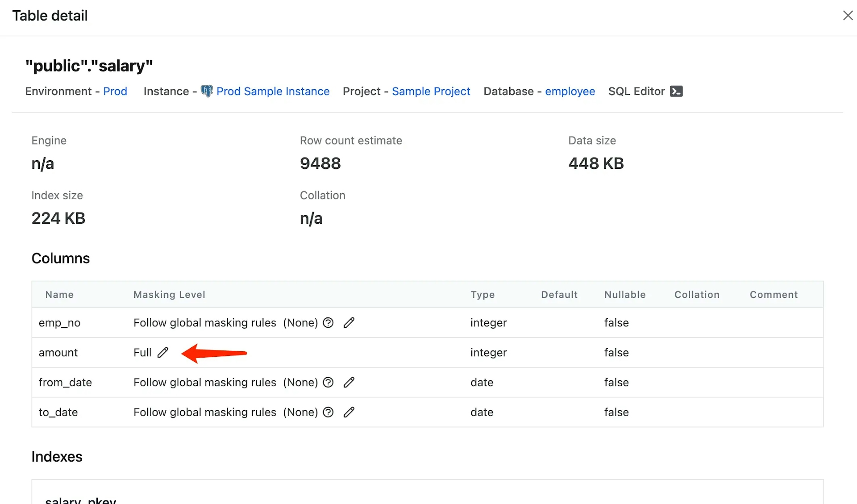Close the Table detail panel
This screenshot has width=857, height=504.
click(848, 14)
